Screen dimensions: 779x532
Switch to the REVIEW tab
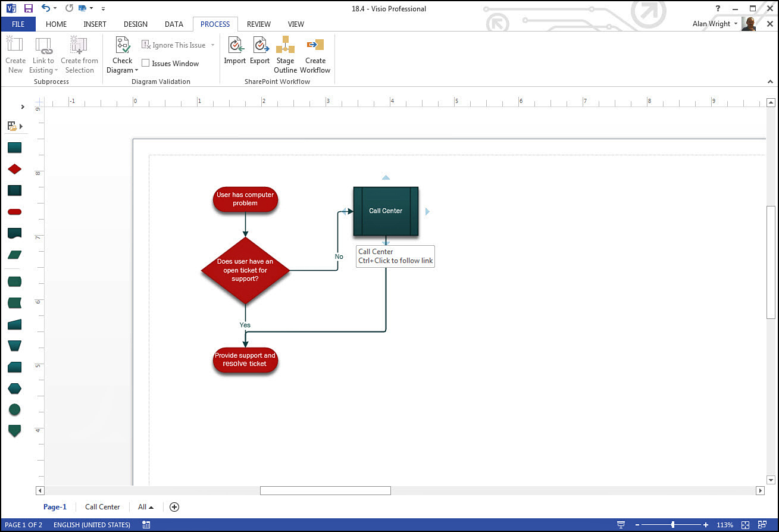[259, 24]
